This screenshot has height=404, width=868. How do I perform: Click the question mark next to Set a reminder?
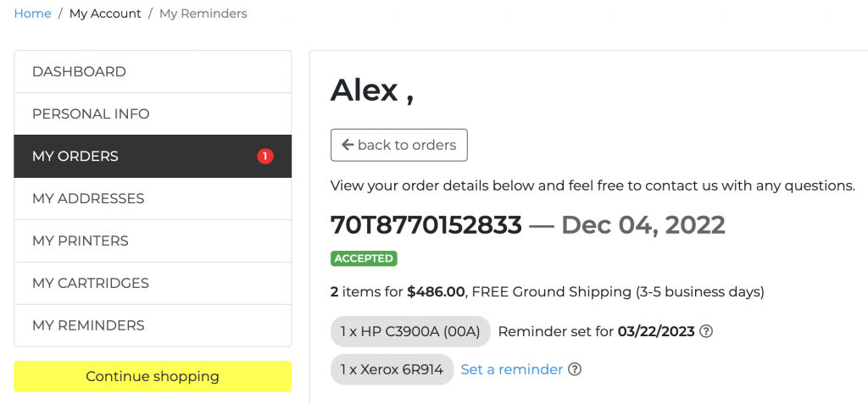coord(576,369)
